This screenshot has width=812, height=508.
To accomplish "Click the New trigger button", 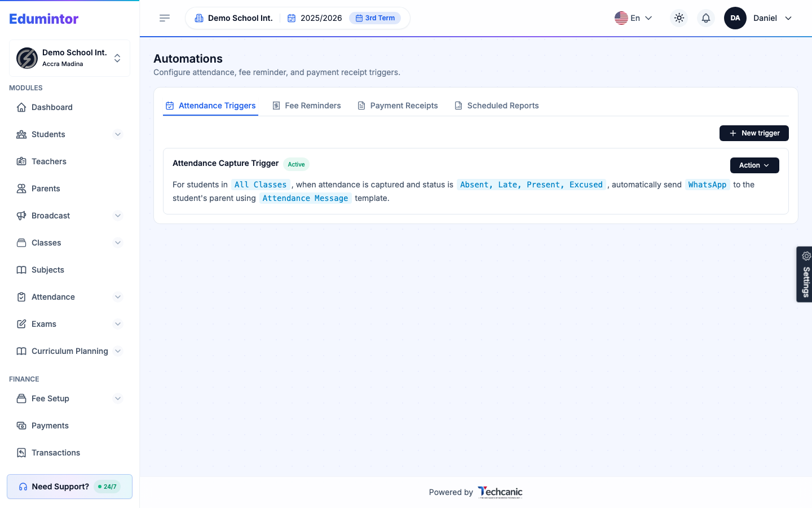I will pos(754,133).
